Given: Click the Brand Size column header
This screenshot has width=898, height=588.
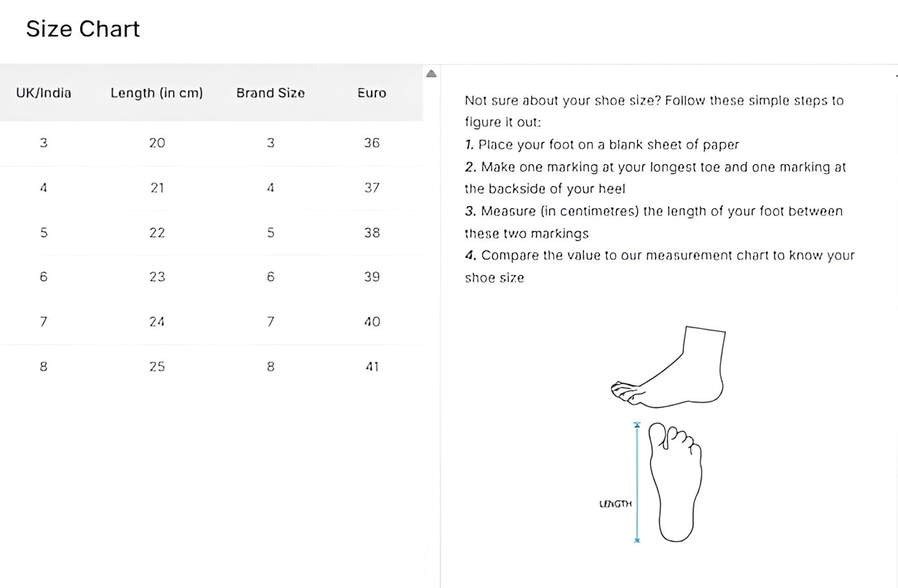Looking at the screenshot, I should pos(270,93).
